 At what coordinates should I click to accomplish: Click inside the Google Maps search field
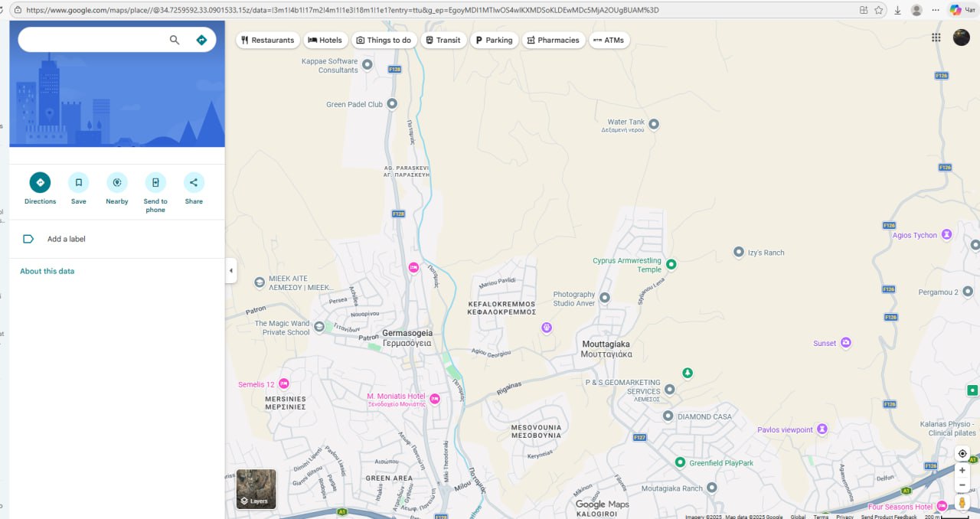coord(92,40)
